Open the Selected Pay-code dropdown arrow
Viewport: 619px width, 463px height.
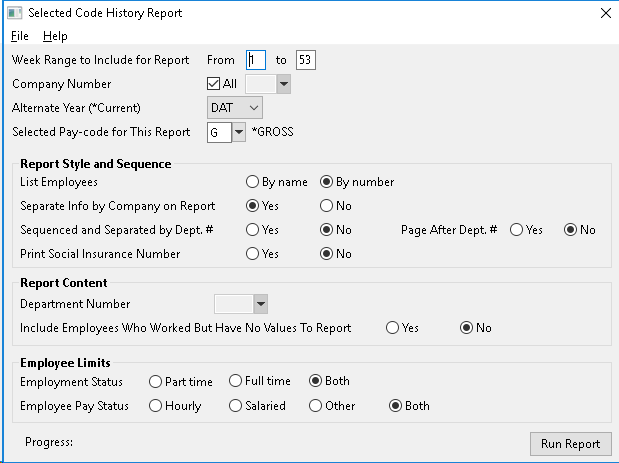[x=238, y=132]
